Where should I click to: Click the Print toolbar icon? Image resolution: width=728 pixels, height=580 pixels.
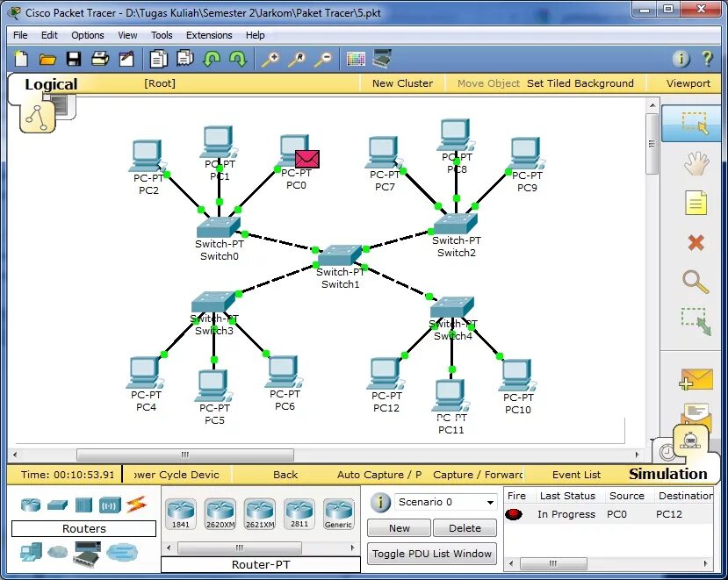click(x=100, y=59)
